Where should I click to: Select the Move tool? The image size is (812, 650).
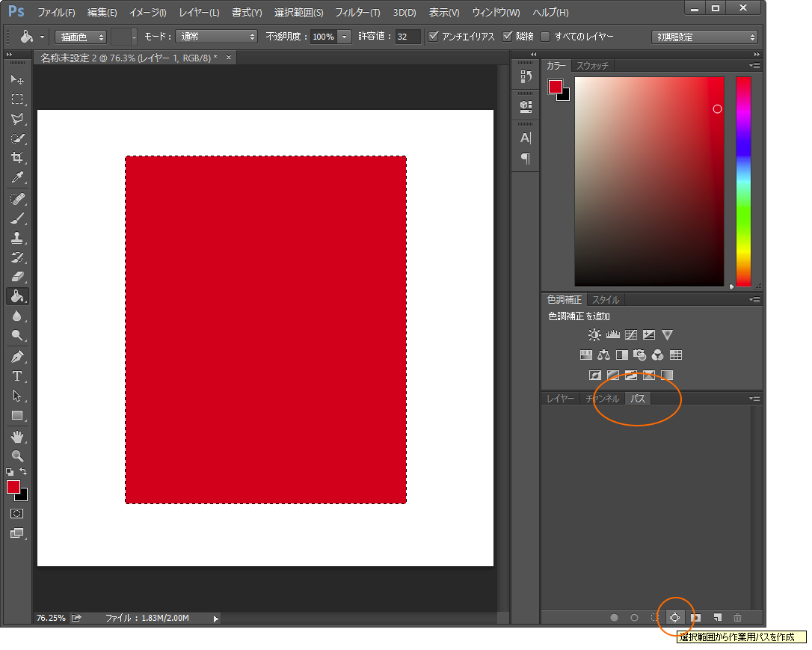tap(16, 79)
